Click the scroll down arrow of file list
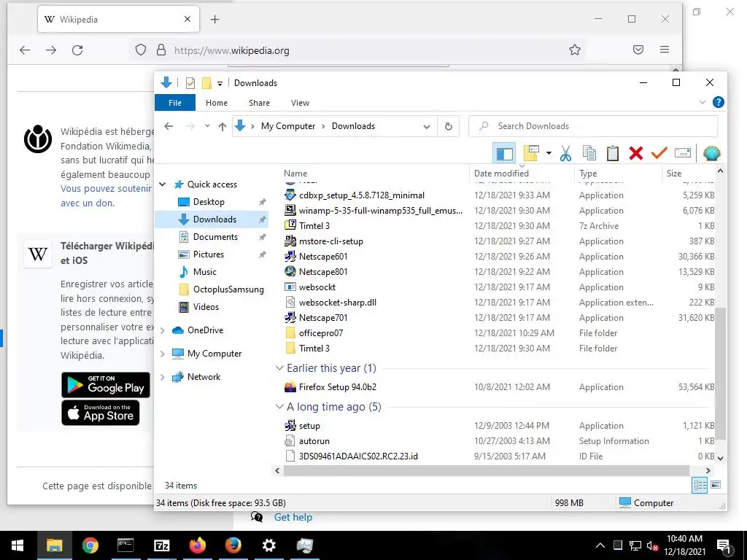This screenshot has height=560, width=747. pos(720,458)
